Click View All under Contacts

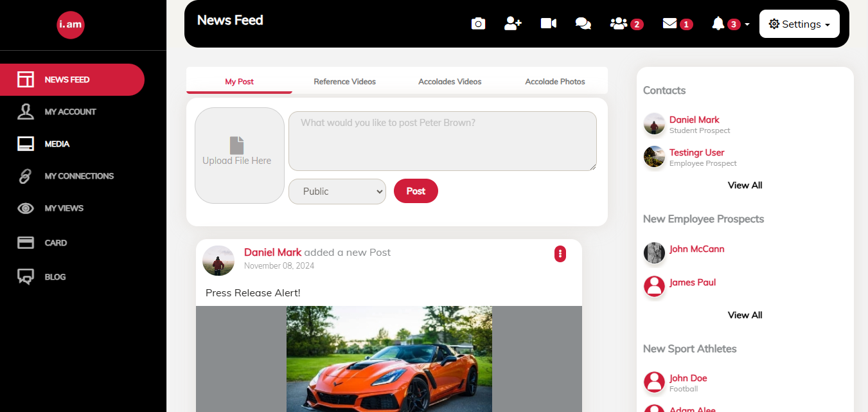[745, 185]
